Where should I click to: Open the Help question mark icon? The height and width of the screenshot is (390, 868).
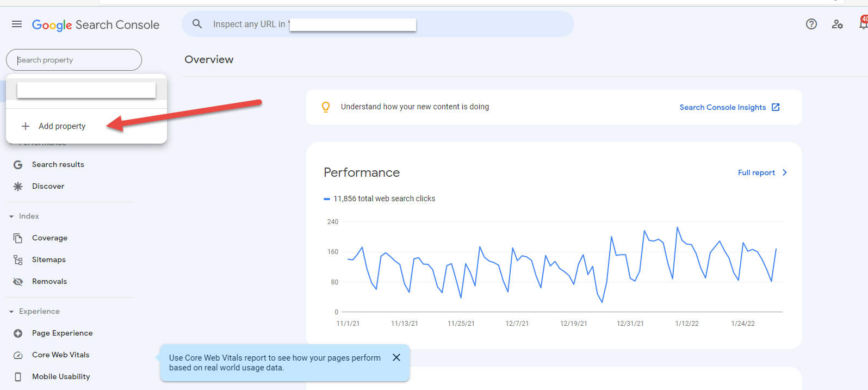[811, 24]
